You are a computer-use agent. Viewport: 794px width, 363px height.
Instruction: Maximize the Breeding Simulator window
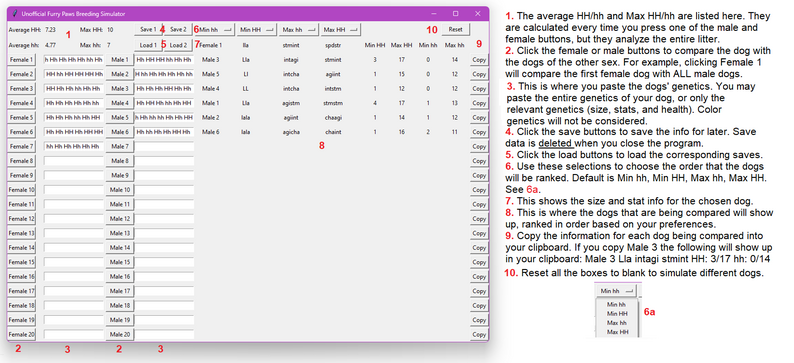(455, 14)
